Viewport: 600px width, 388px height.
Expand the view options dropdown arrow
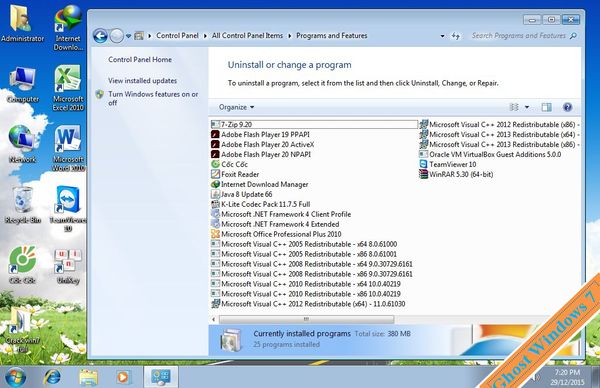[x=527, y=107]
